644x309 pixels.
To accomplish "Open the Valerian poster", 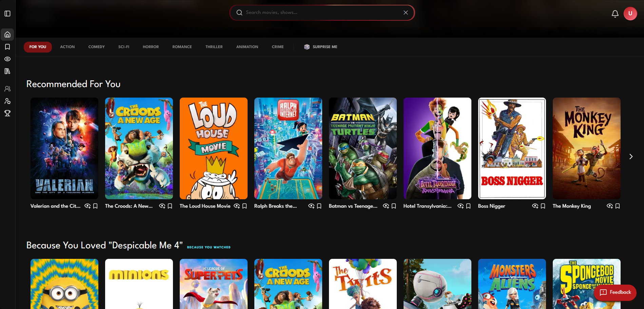I will tap(64, 148).
